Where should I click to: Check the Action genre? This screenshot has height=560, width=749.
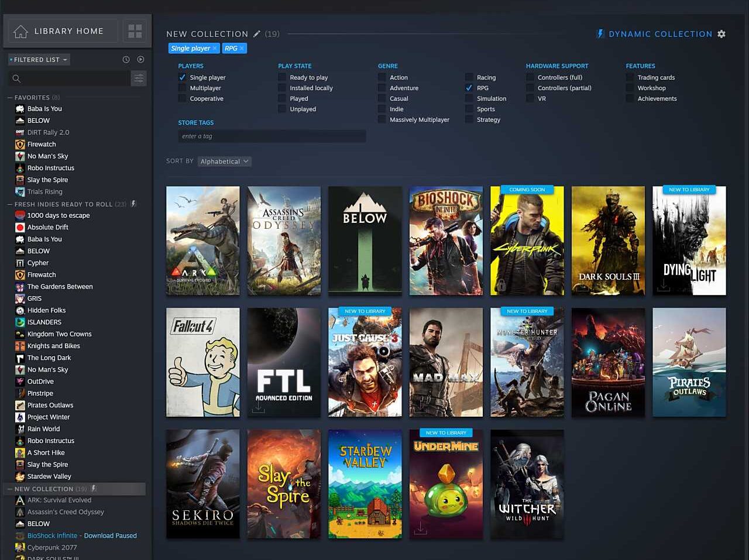click(x=382, y=77)
